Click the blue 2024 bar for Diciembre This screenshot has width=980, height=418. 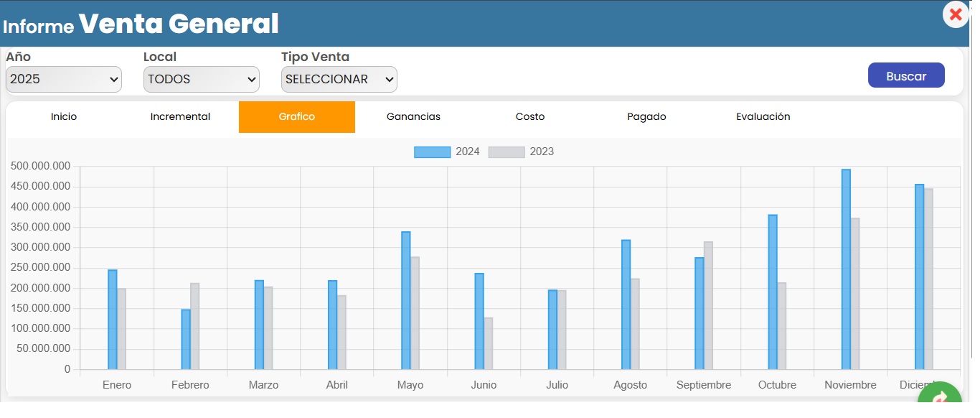point(919,277)
